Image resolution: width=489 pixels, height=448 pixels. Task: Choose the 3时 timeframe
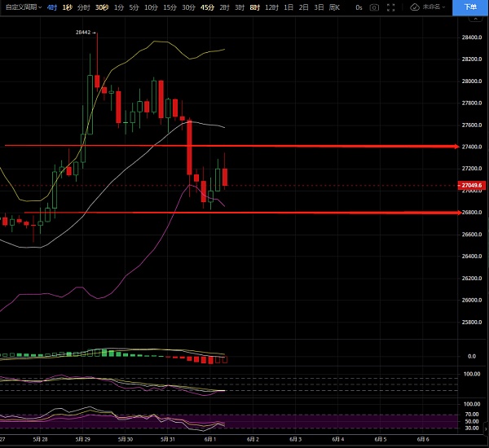point(240,7)
